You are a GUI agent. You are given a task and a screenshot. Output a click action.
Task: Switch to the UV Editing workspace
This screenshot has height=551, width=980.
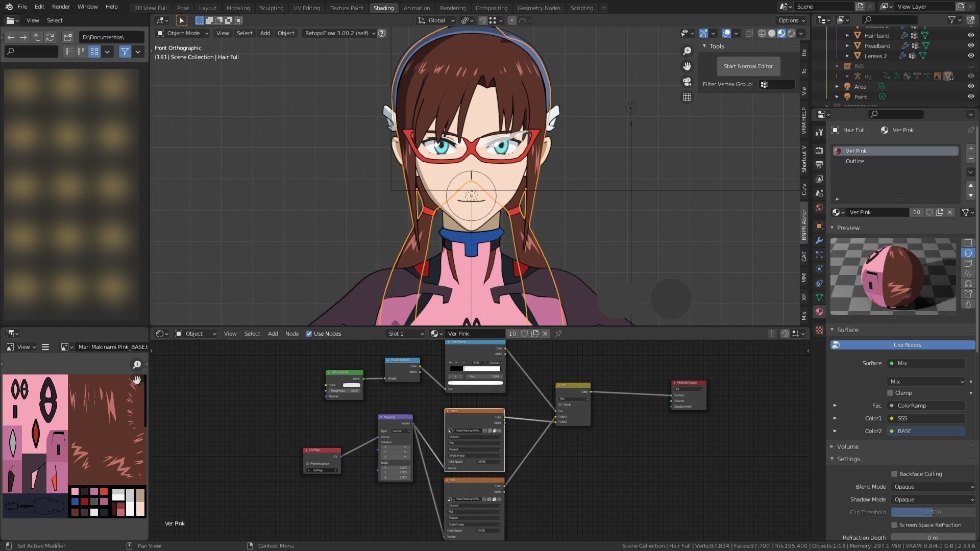[x=307, y=8]
